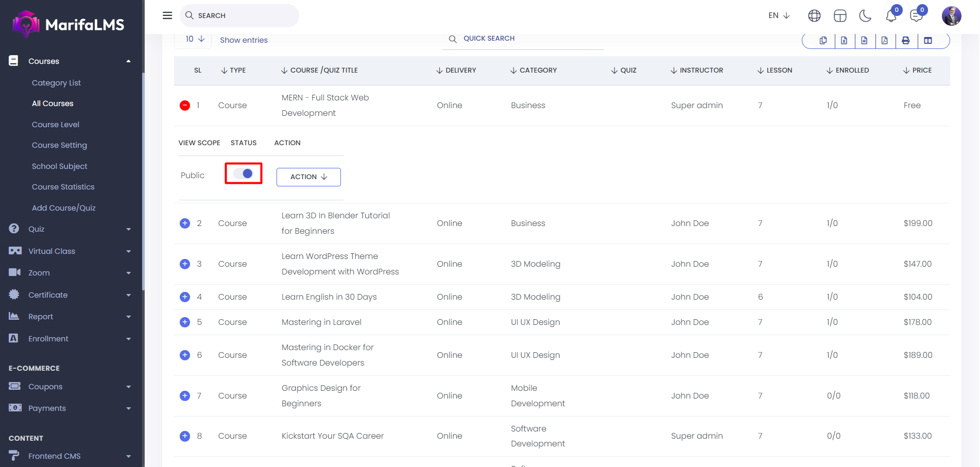Open the ACTION dropdown for MERN course
Viewport: 980px width, 467px height.
308,177
